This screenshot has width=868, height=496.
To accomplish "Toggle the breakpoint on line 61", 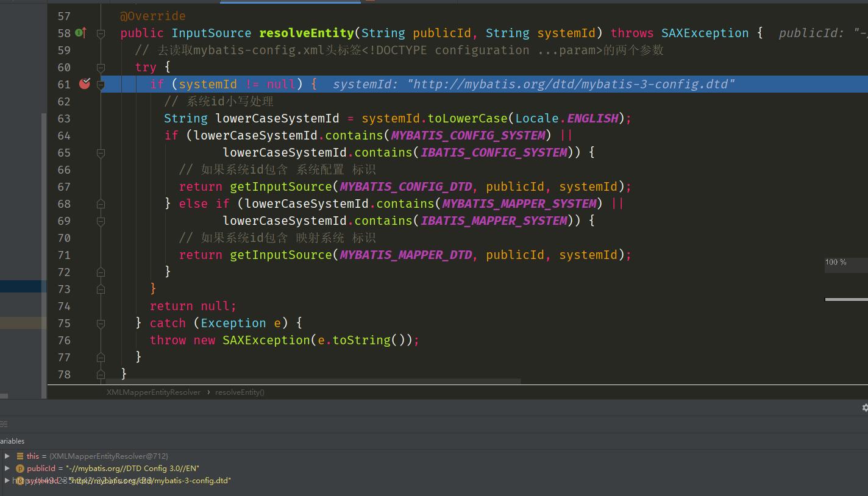I will (85, 83).
